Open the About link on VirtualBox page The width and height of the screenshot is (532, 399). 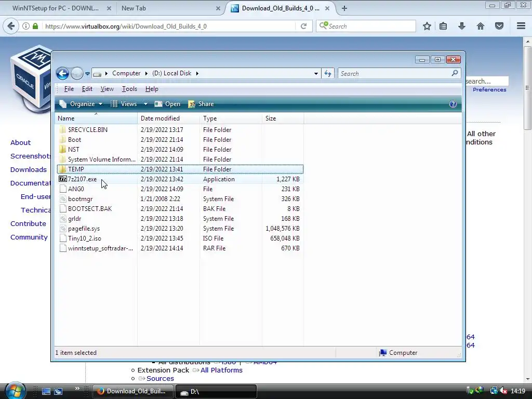[20, 142]
